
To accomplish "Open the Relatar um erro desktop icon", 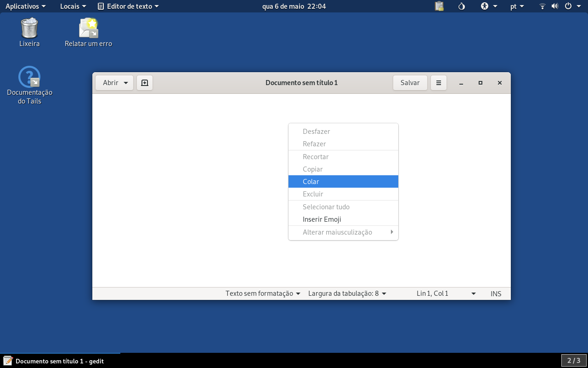I will point(89,28).
